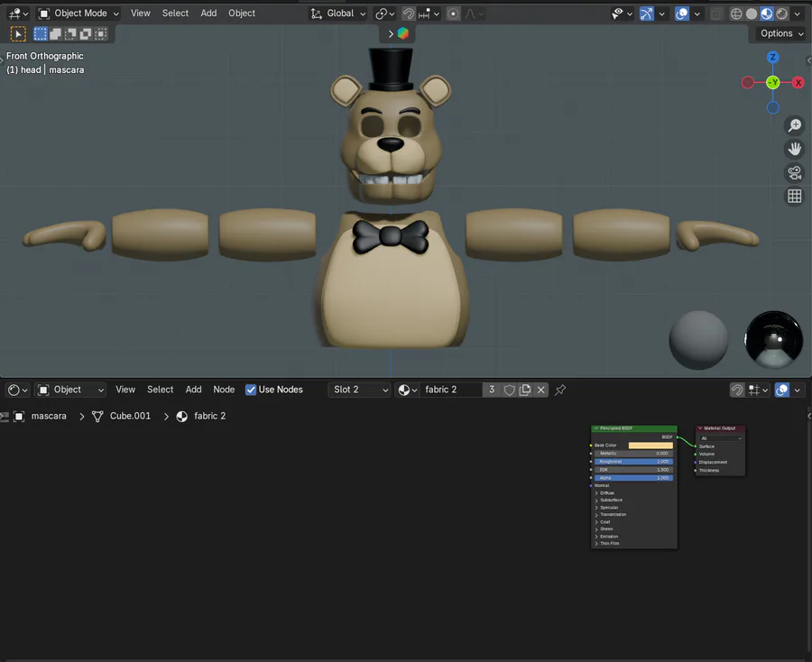812x662 pixels.
Task: Click the green -Y axis gizmo
Action: (772, 82)
